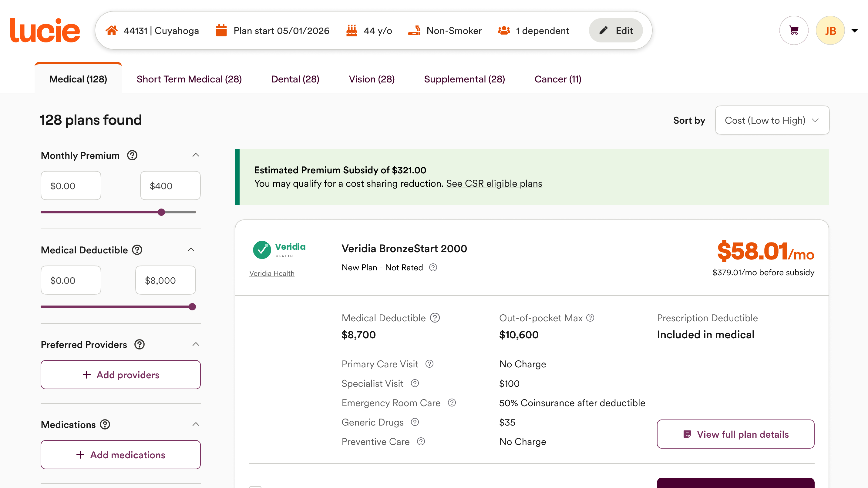The height and width of the screenshot is (488, 868).
Task: Switch to the Dental (28) tab
Action: click(x=295, y=79)
